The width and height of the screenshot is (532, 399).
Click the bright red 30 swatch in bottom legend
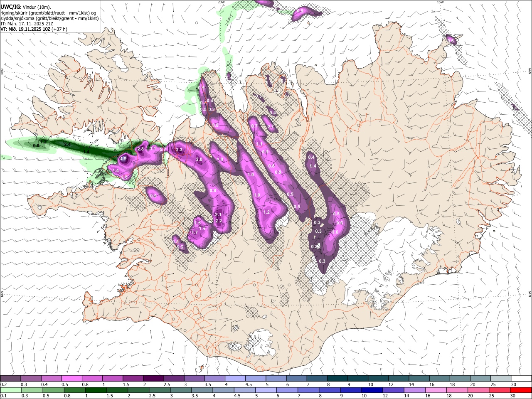[520, 390]
